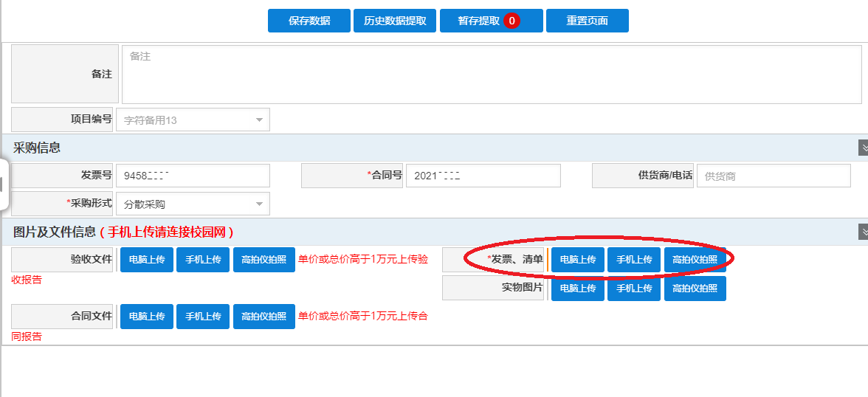
Task: Click the 合同号 input field
Action: (483, 176)
